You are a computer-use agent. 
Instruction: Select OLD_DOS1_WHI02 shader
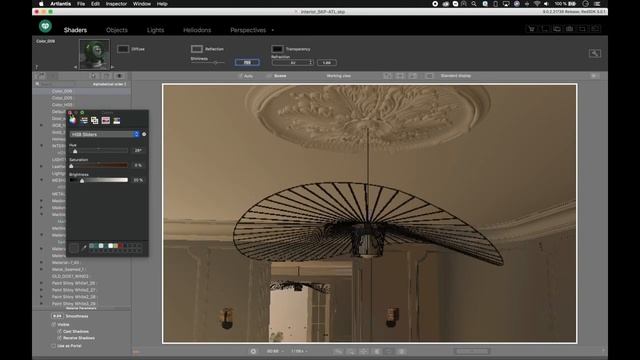tap(70, 276)
